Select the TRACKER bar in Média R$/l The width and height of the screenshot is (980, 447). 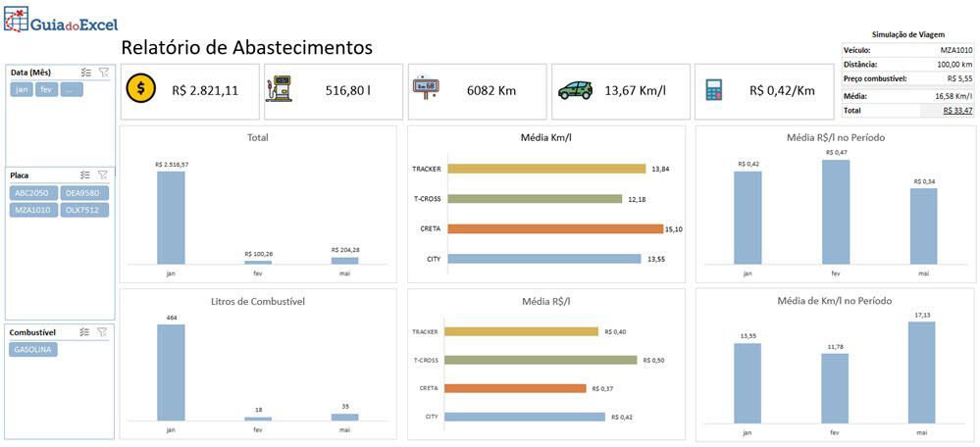523,331
